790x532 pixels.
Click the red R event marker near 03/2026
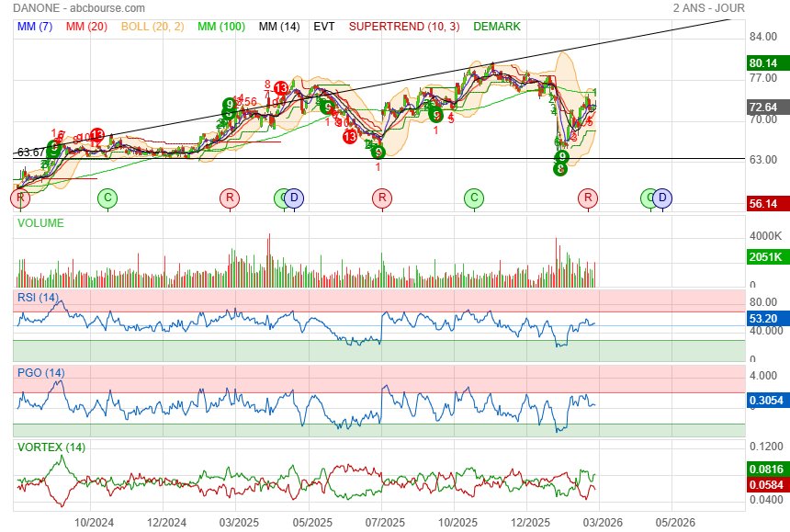[x=588, y=198]
